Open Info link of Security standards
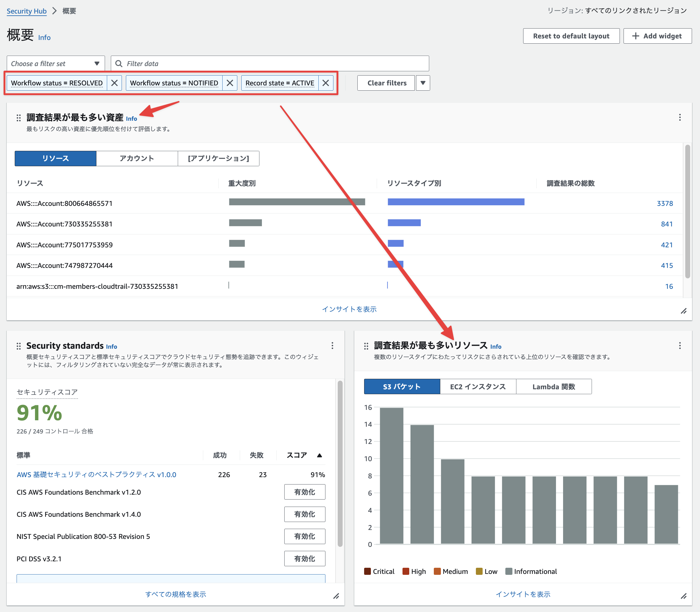 pyautogui.click(x=112, y=347)
